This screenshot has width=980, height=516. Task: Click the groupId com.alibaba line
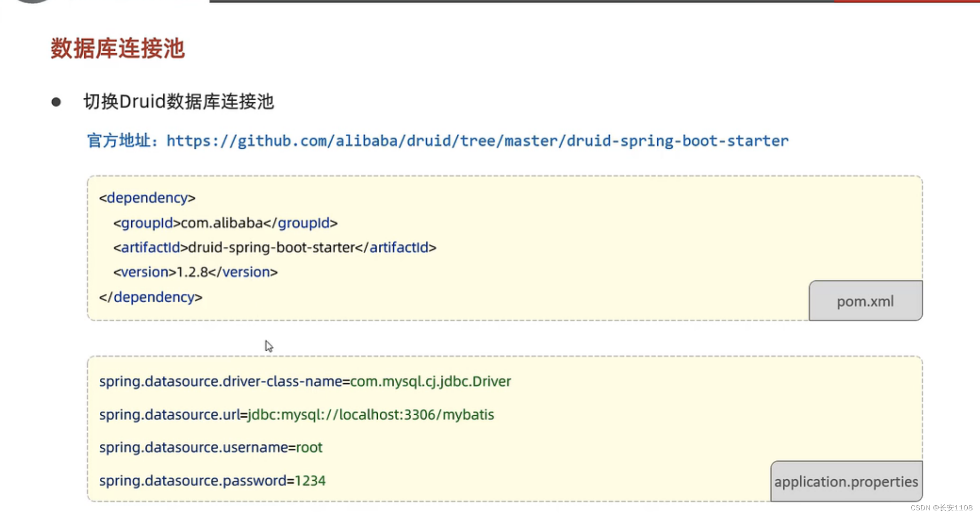[225, 223]
